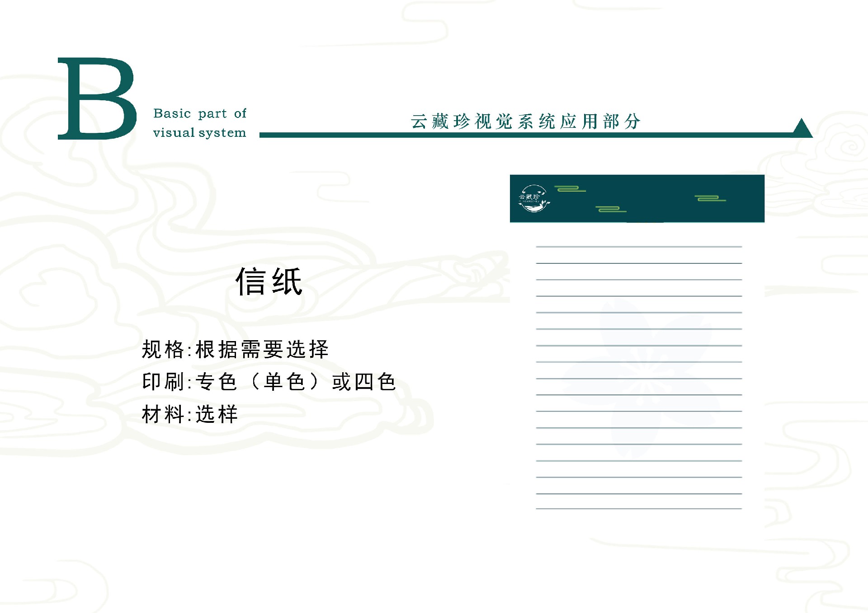Click the 云藏珍 logo on letterhead

(x=534, y=198)
